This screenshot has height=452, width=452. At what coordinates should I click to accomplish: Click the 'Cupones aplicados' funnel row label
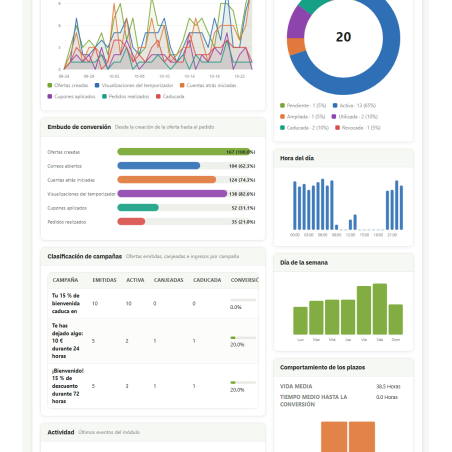(x=67, y=208)
